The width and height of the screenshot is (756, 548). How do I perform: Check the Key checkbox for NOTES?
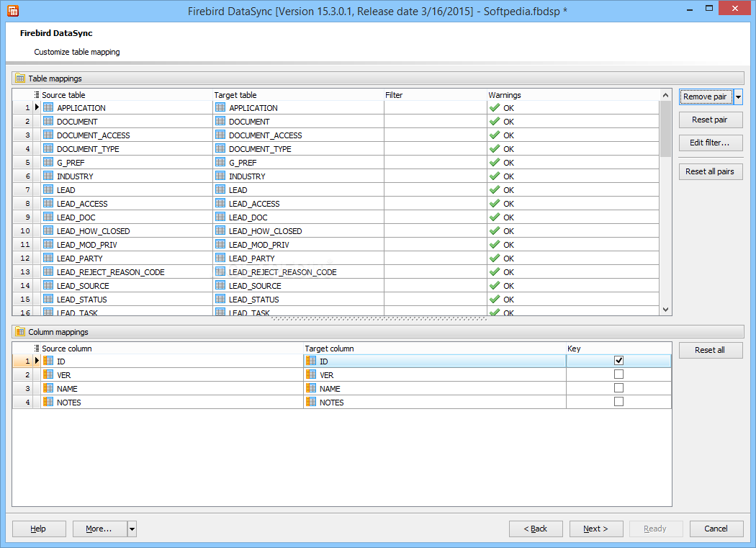point(618,401)
